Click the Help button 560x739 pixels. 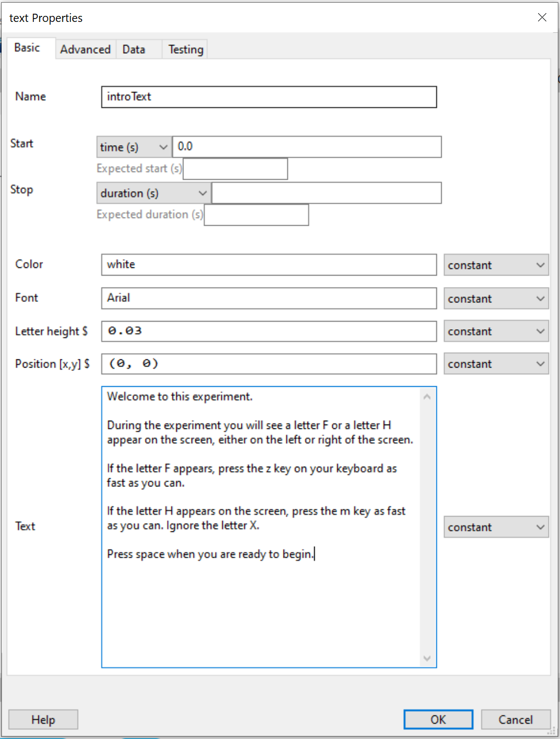[x=43, y=719]
